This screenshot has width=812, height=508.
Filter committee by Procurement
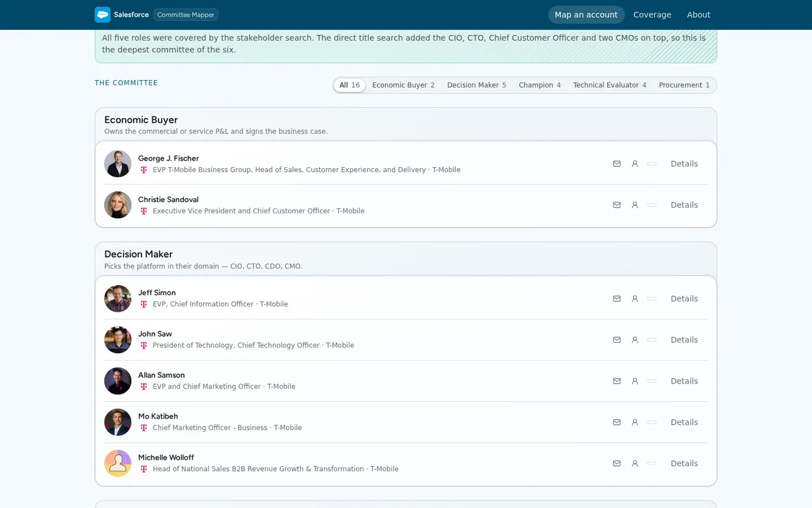click(x=684, y=85)
